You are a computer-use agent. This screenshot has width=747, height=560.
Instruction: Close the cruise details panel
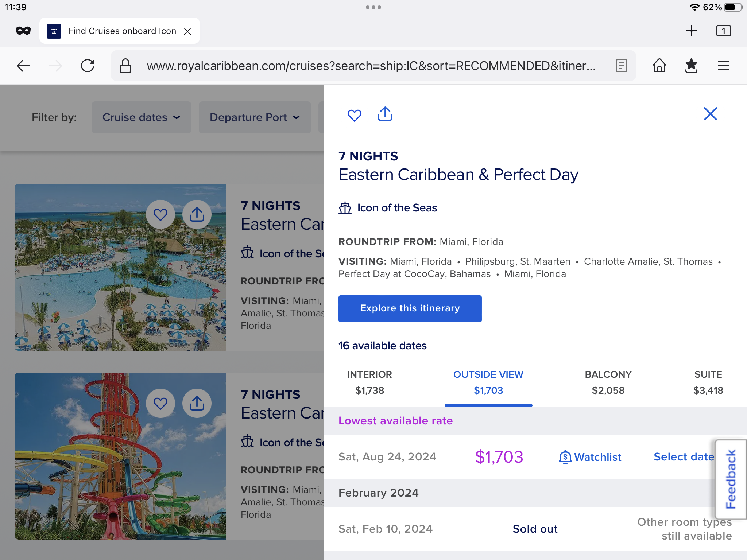(x=710, y=114)
